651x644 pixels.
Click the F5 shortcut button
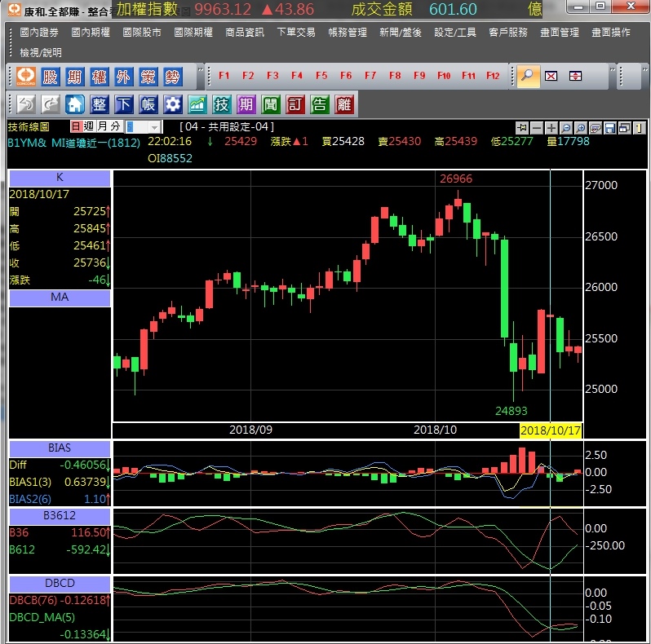click(x=321, y=76)
